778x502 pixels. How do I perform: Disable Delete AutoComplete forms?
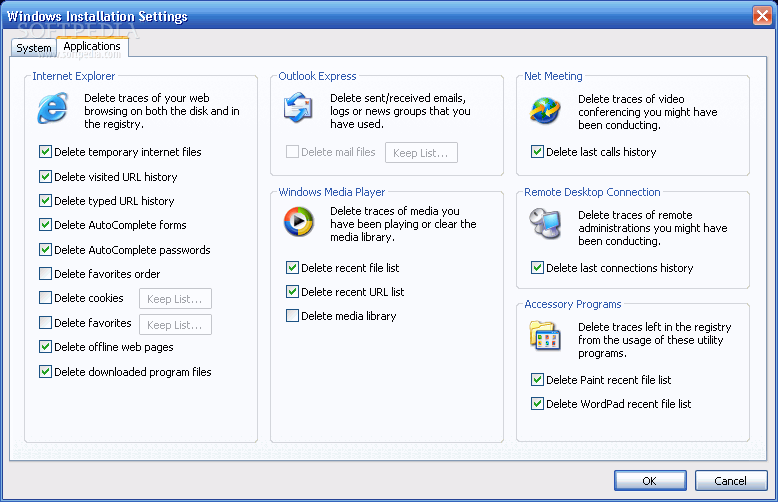pyautogui.click(x=45, y=225)
